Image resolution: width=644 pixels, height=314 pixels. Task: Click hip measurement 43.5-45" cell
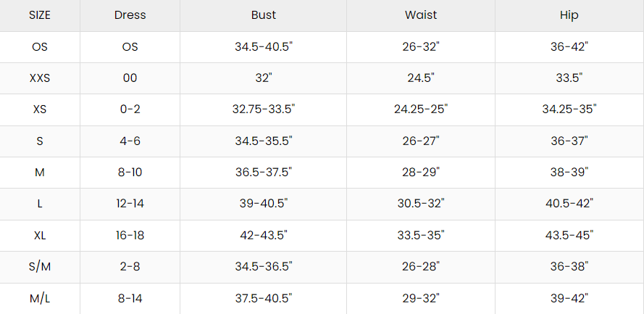tap(569, 235)
